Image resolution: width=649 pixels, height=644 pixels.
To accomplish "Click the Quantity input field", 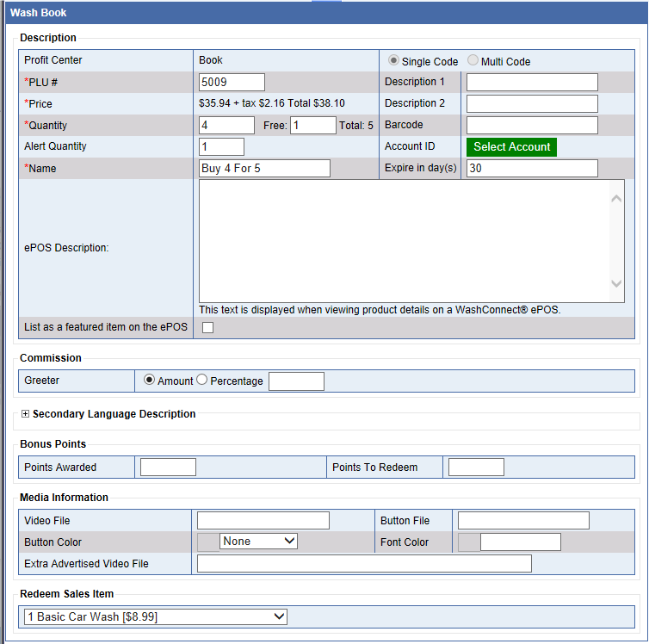I will click(226, 125).
